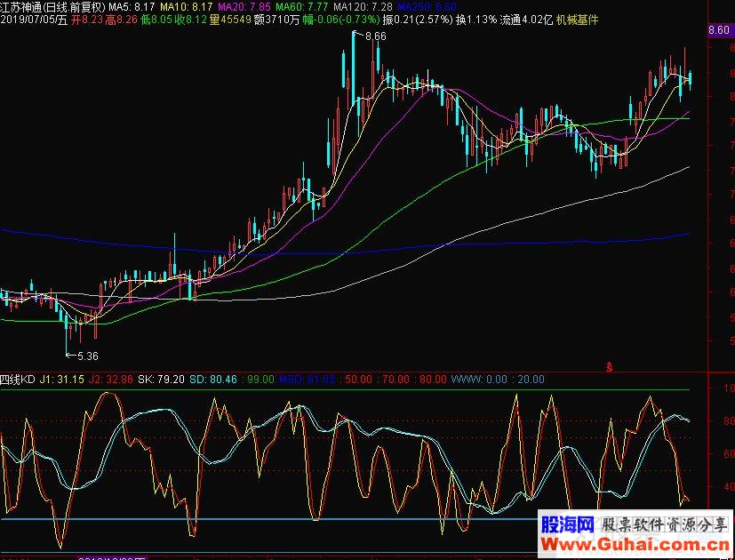Select the MA20: 7.85 indicator label

tap(244, 7)
